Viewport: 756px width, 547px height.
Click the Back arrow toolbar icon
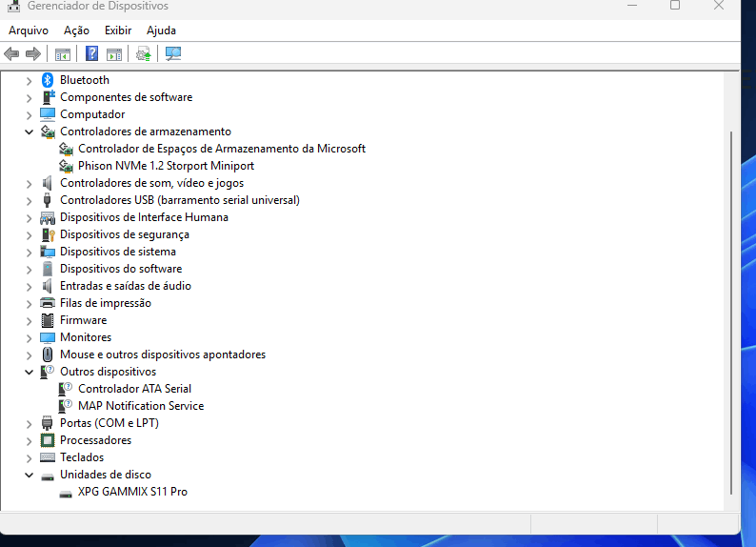11,53
